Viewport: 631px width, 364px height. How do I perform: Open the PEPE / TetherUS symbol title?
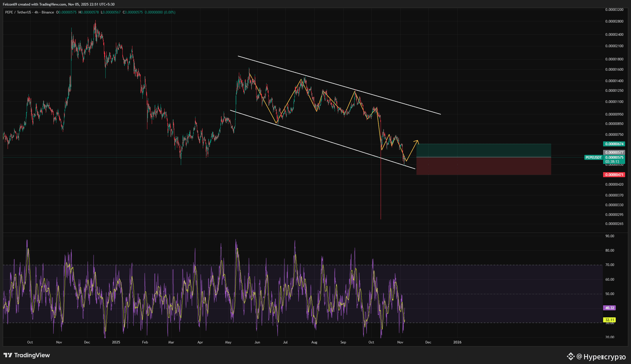click(18, 12)
